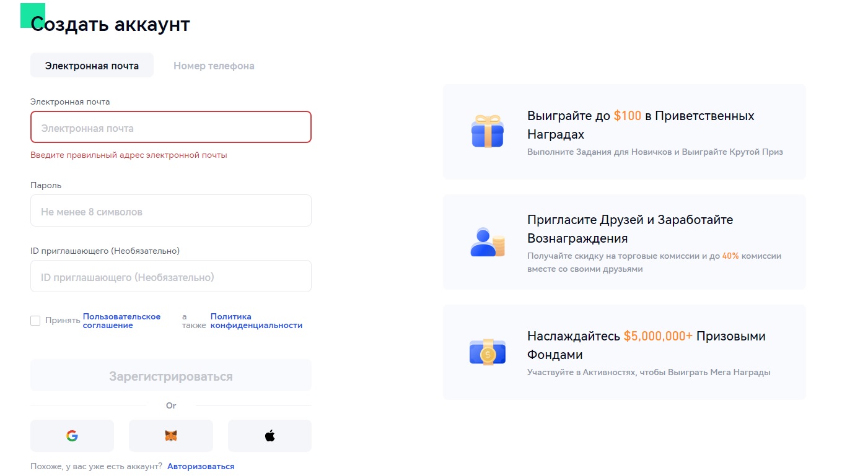This screenshot has width=868, height=476.
Task: Click the Пароль input field
Action: click(170, 211)
